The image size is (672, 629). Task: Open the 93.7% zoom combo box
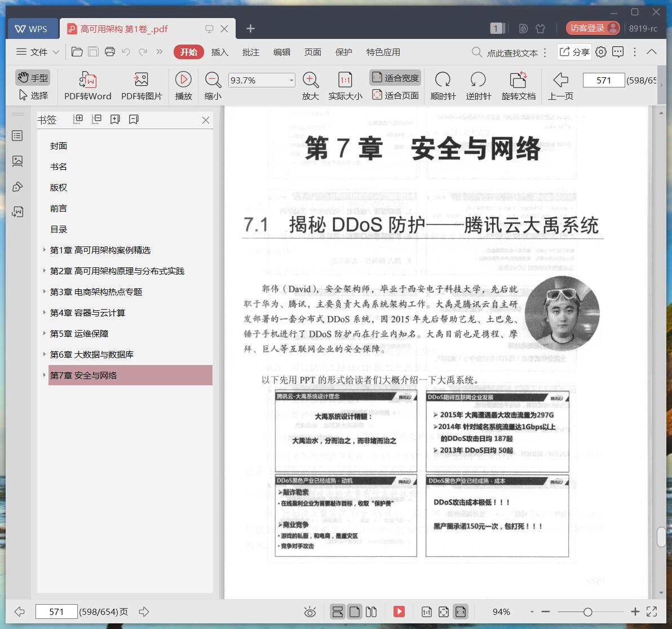coord(262,80)
